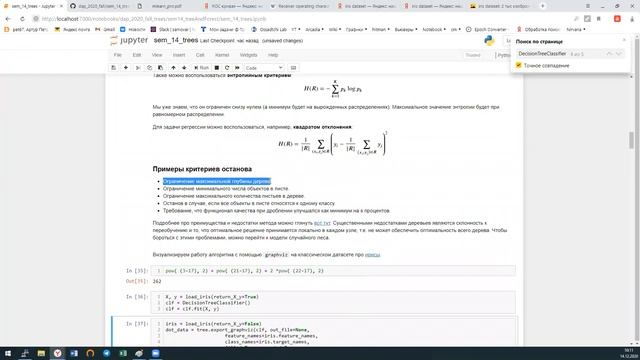This screenshot has width=640, height=360.
Task: Click the bookmark page icon in address bar
Action: pos(599,19)
